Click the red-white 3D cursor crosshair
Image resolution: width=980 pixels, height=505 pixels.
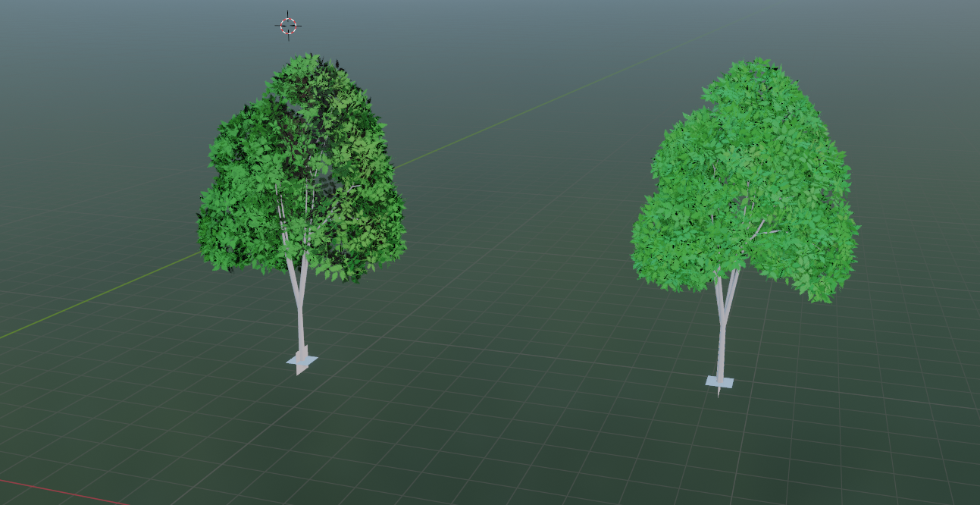click(288, 26)
